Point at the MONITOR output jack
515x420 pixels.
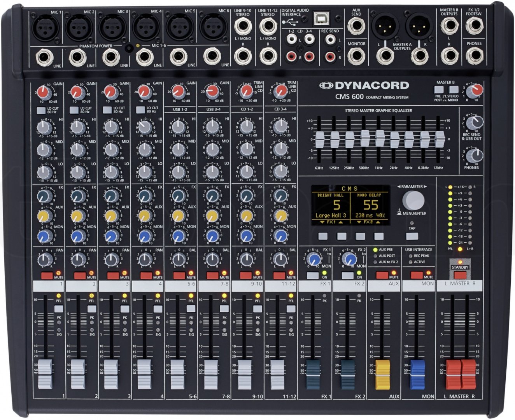pos(356,57)
